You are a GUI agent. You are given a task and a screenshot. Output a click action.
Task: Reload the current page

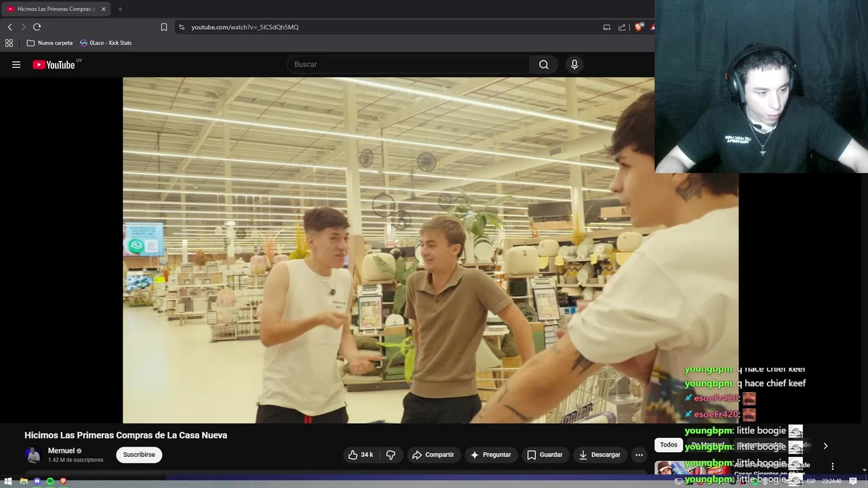[37, 27]
